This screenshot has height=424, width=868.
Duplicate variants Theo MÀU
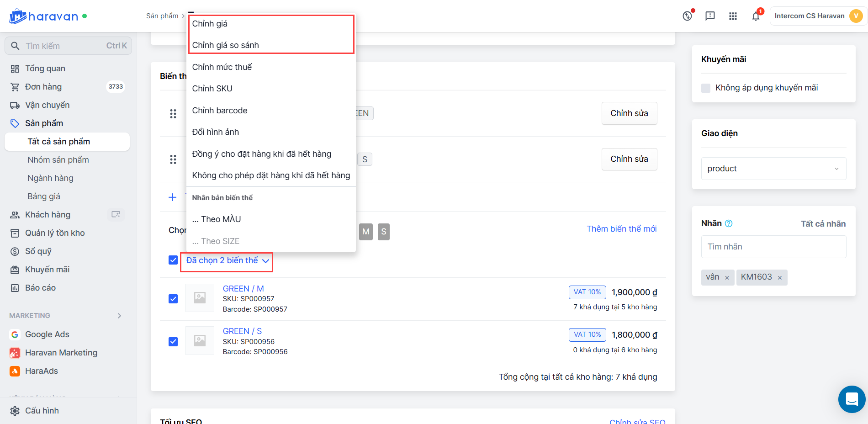coord(271,219)
